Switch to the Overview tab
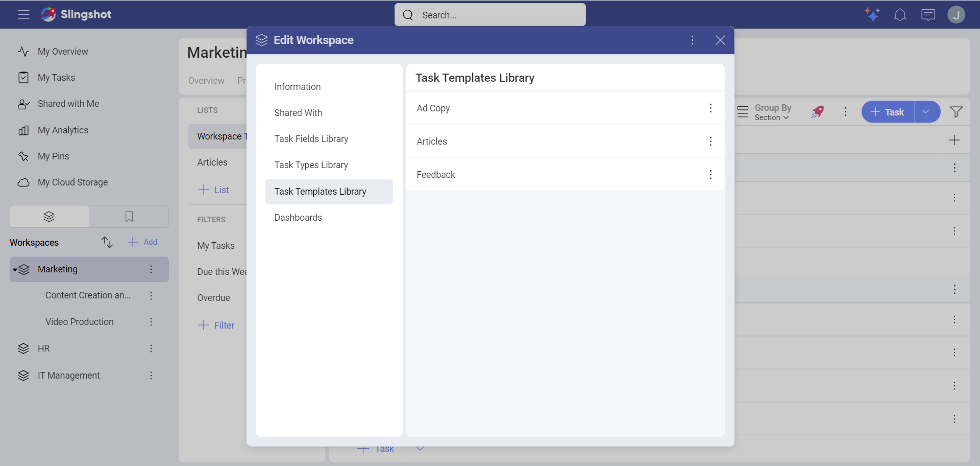 tap(206, 81)
